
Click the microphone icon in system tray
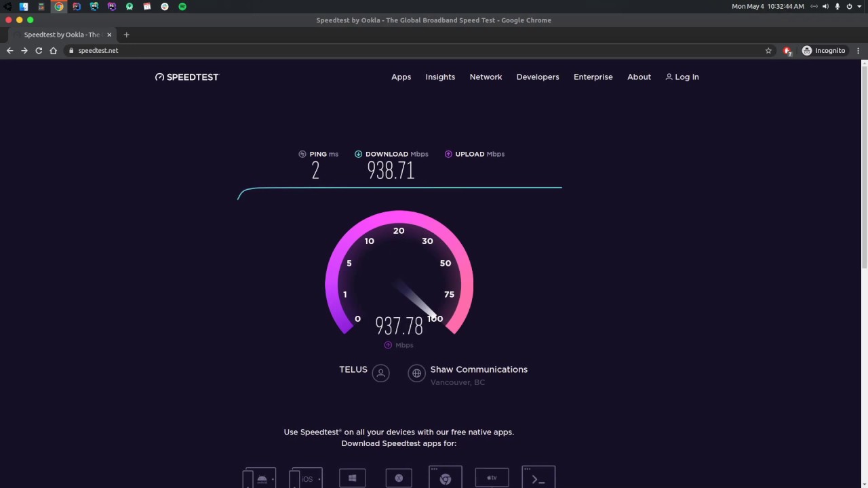coord(837,7)
